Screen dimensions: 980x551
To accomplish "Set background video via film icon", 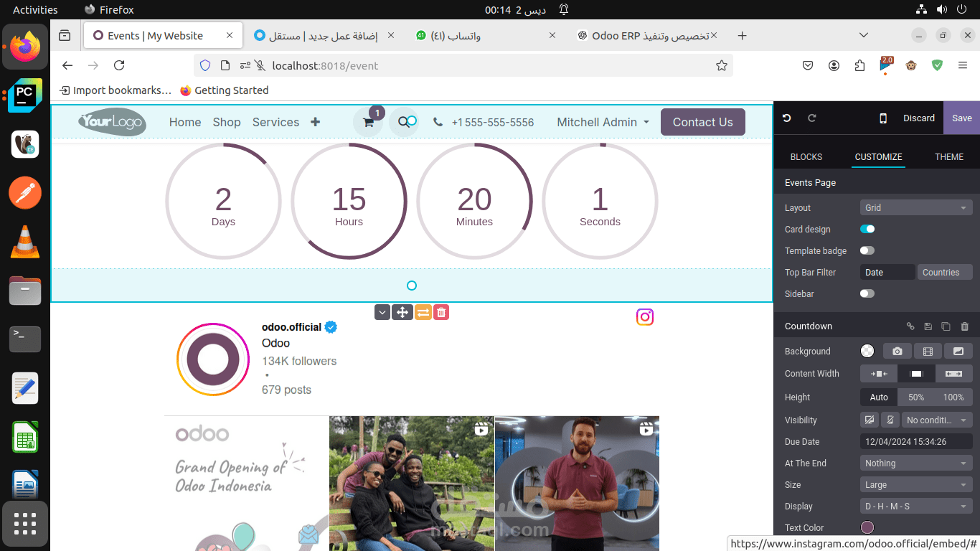I will point(928,351).
